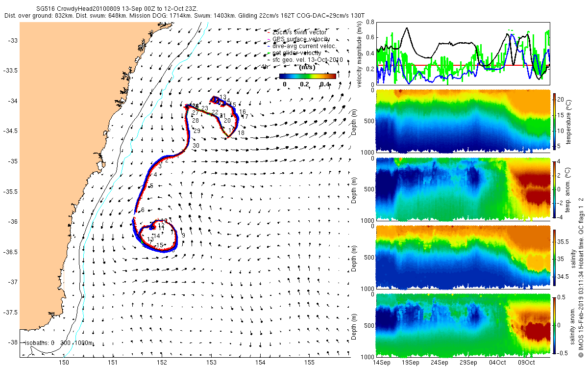Click the '-34.5' latitude tick label
The width and height of the screenshot is (588, 368).
click(x=9, y=131)
